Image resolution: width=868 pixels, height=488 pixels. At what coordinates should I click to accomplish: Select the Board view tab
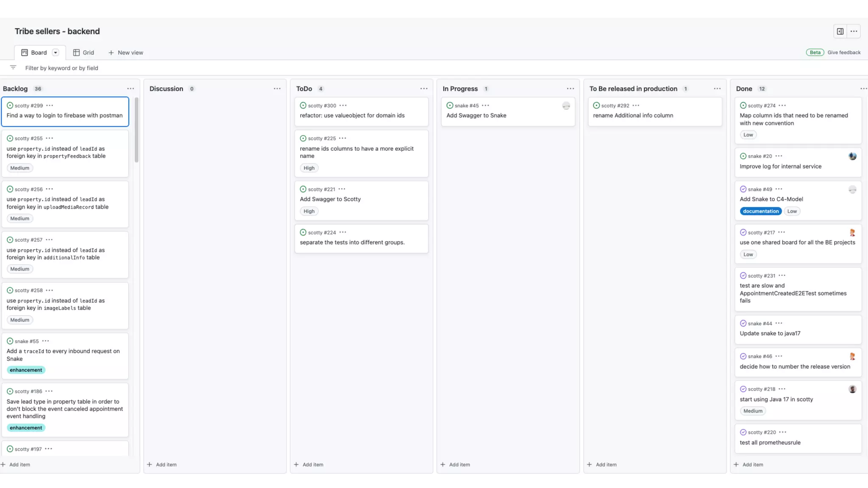tap(34, 53)
